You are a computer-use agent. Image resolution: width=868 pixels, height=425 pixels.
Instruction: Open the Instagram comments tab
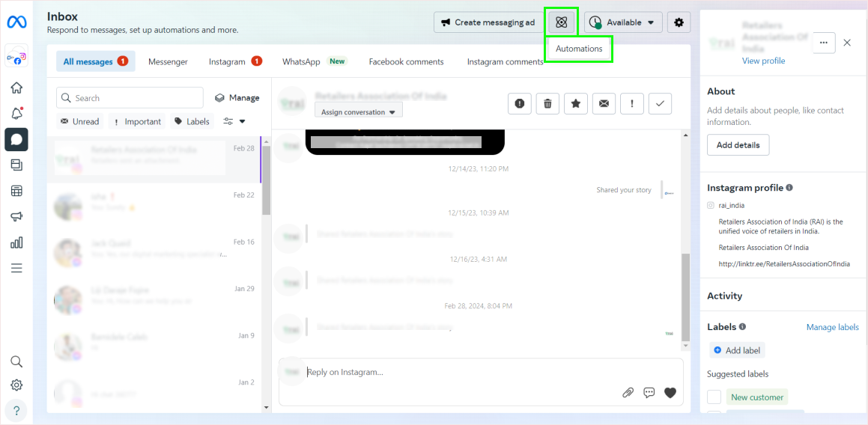click(x=505, y=61)
